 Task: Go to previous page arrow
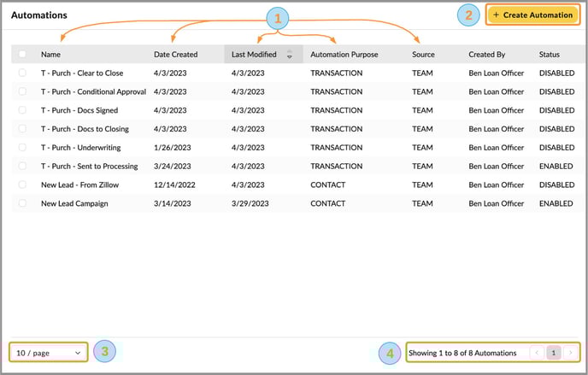[537, 353]
